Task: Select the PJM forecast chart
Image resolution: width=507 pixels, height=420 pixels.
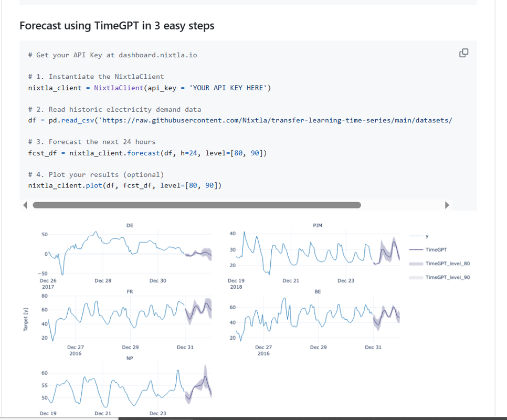Action: tap(318, 252)
